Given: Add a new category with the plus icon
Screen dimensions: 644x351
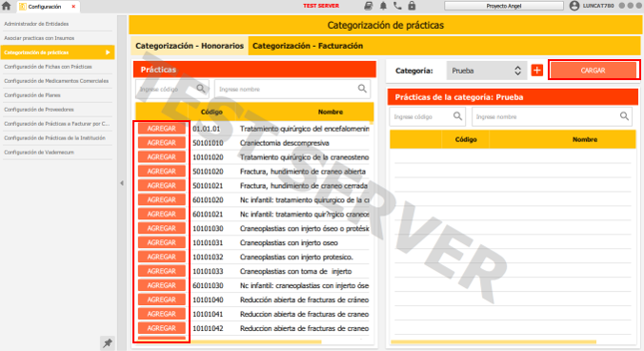Looking at the screenshot, I should tap(536, 71).
